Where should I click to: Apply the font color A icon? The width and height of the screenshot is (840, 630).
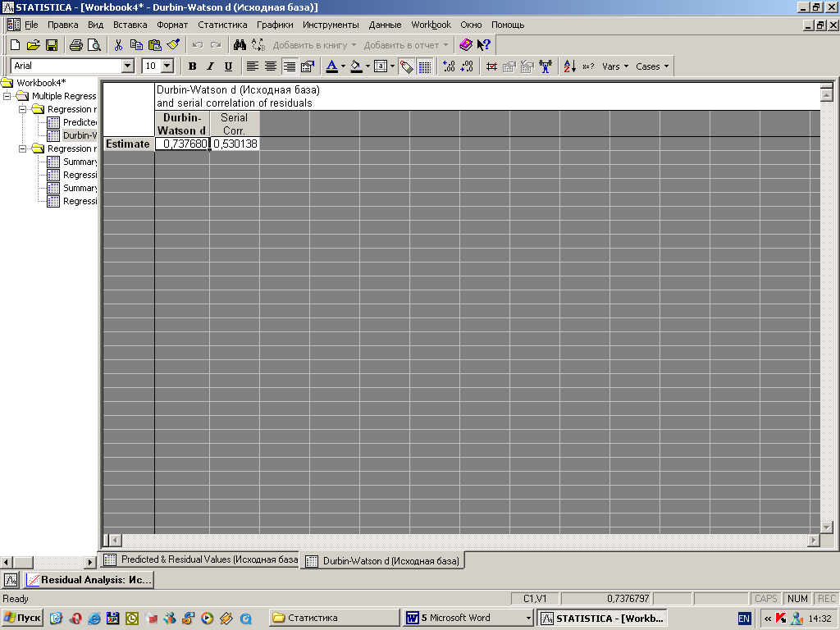331,66
